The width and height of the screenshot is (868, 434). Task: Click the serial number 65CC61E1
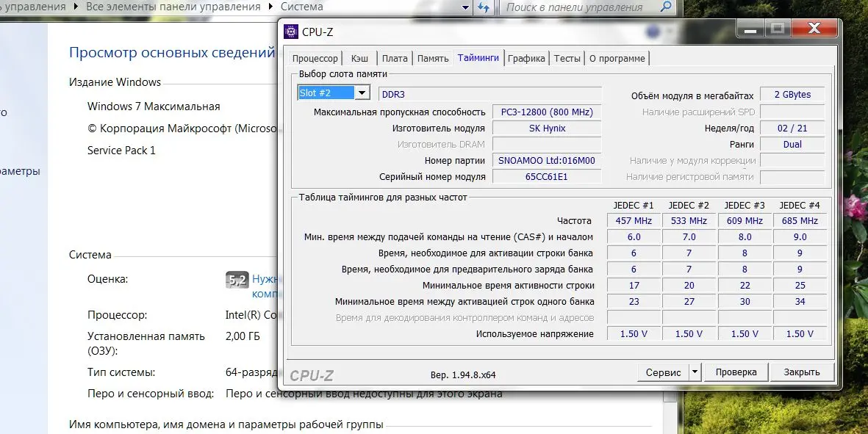click(x=547, y=177)
